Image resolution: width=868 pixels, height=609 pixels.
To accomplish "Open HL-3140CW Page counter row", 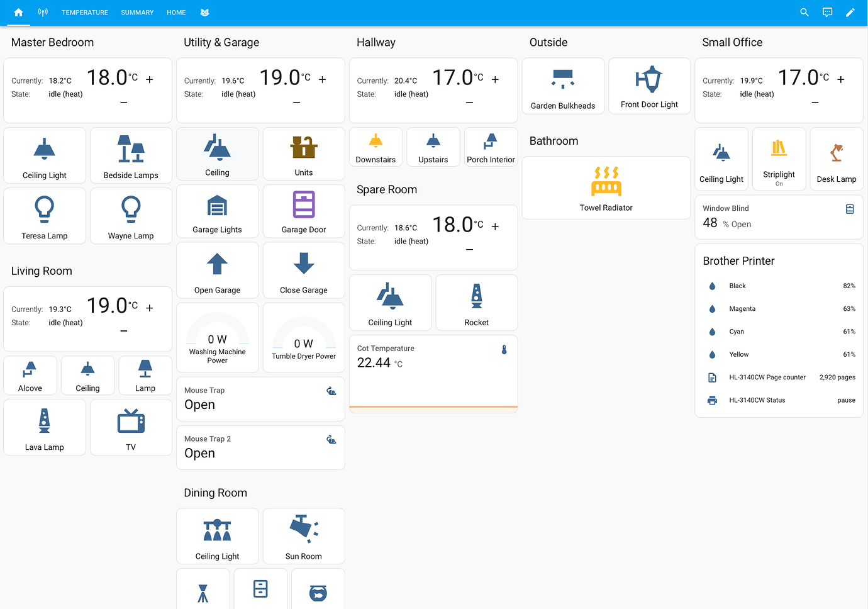I will coord(779,377).
